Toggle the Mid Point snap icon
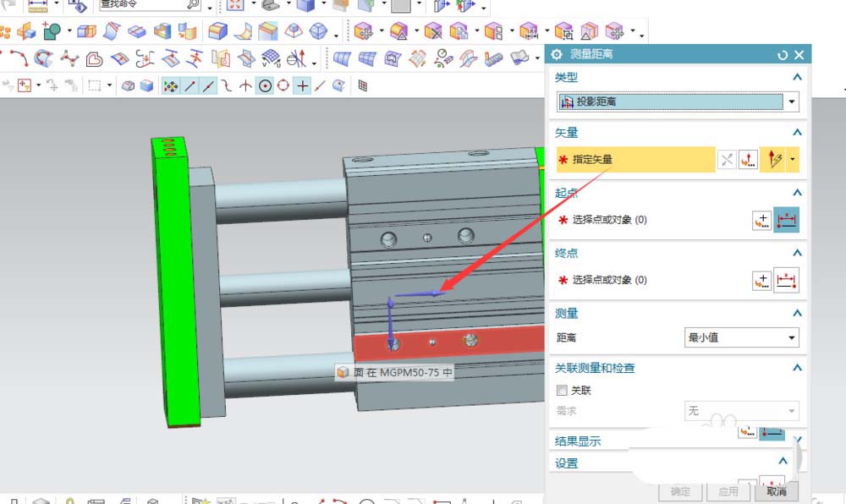Image resolution: width=846 pixels, height=504 pixels. tap(208, 85)
